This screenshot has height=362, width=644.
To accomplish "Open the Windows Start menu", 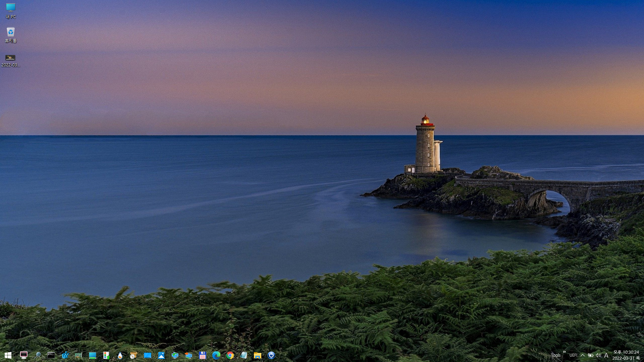I will (8, 355).
